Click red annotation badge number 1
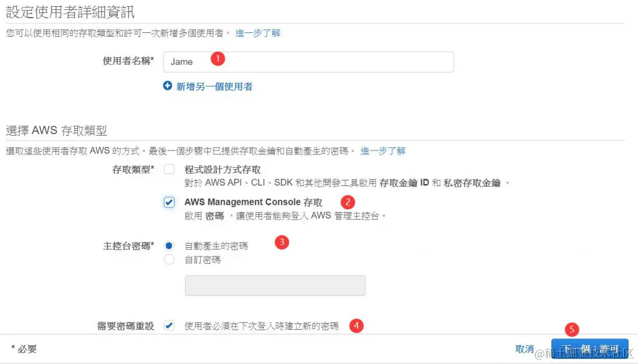Viewport: 638px width, 364px height. pos(217,58)
